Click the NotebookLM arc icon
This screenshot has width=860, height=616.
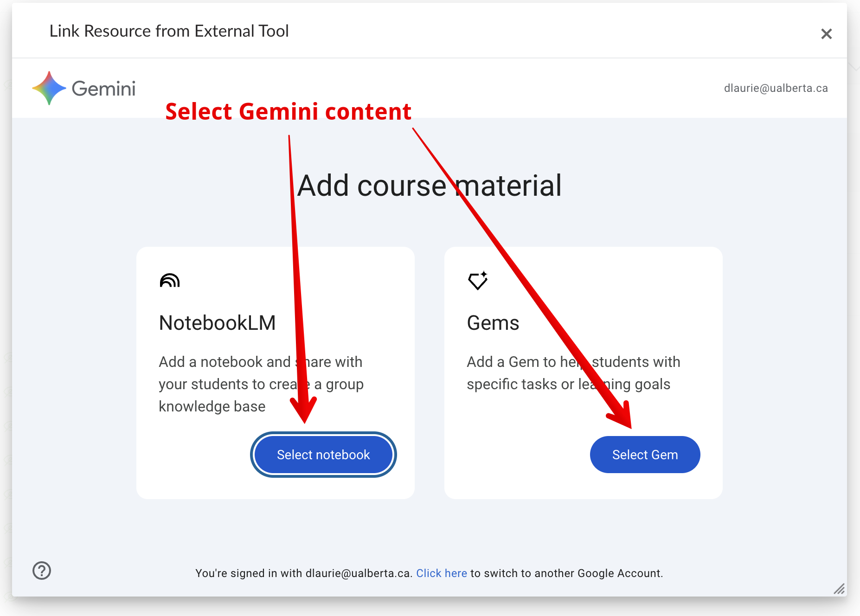(169, 281)
